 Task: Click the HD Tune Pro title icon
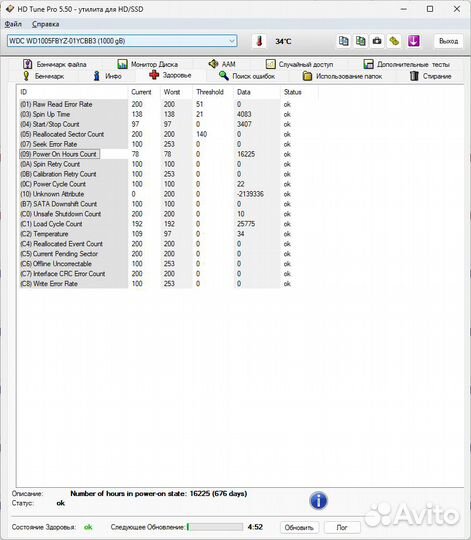point(10,9)
